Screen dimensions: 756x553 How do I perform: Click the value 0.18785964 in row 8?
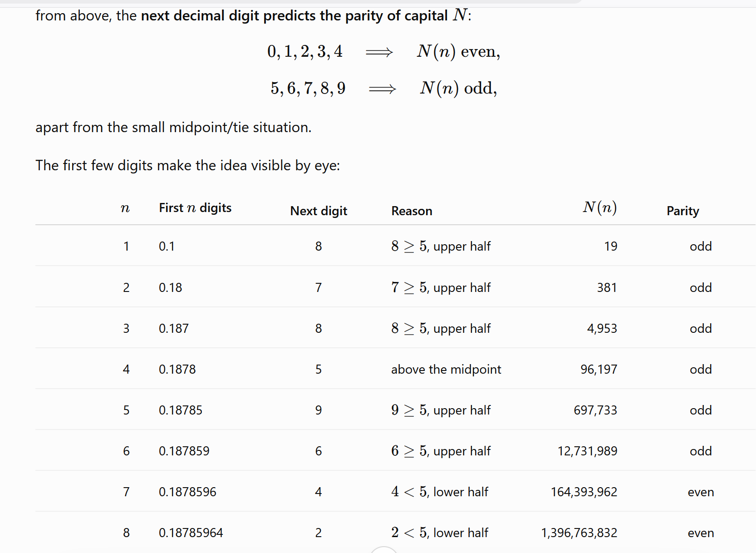191,533
